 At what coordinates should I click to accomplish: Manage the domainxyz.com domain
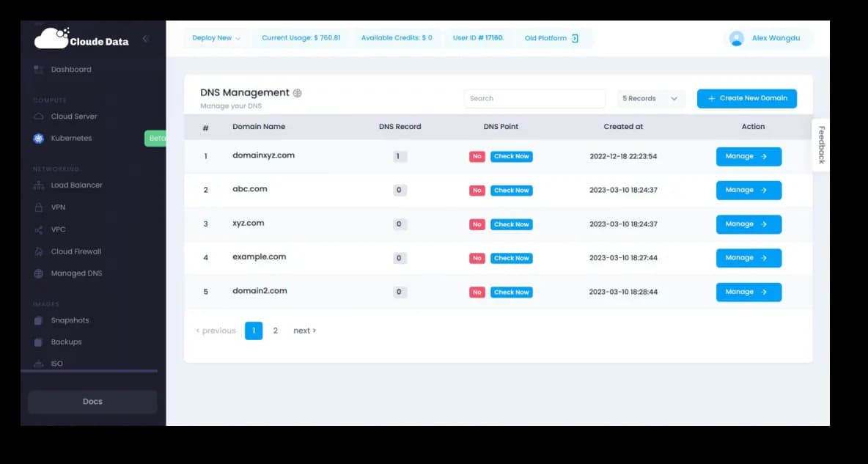click(x=749, y=157)
